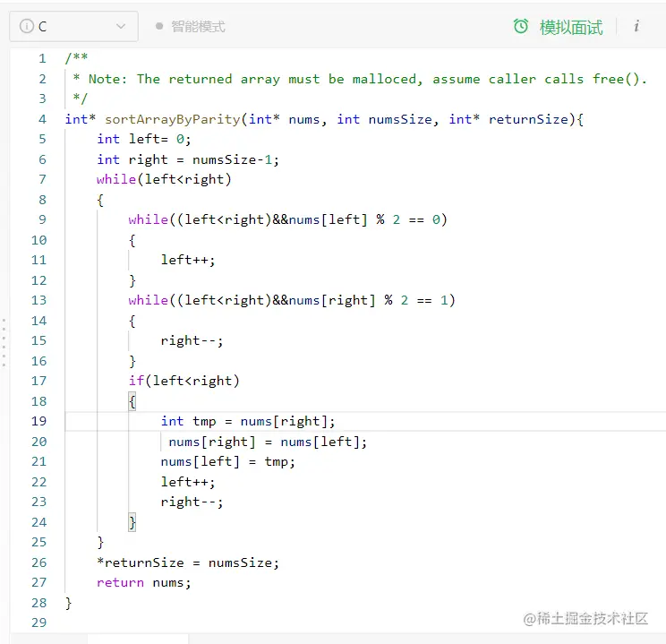
Task: Click 'nums[right] % 2 == 1' condition
Action: pos(369,301)
